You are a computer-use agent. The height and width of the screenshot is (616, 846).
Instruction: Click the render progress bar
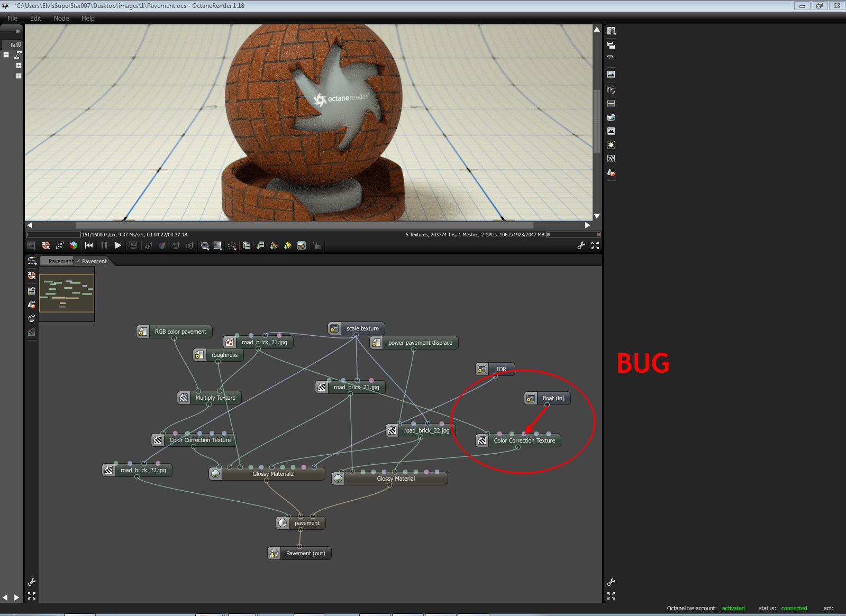53,234
